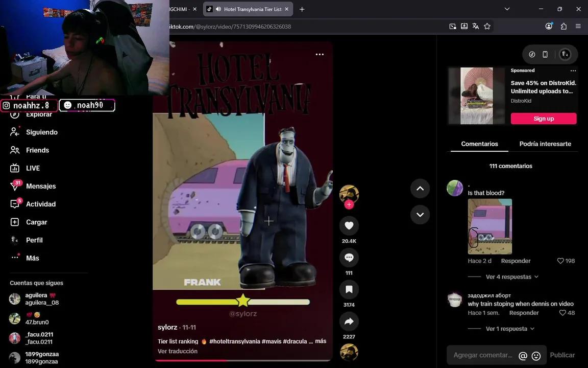This screenshot has width=588, height=368.
Task: Switch to the Comentarios tab
Action: [x=479, y=144]
